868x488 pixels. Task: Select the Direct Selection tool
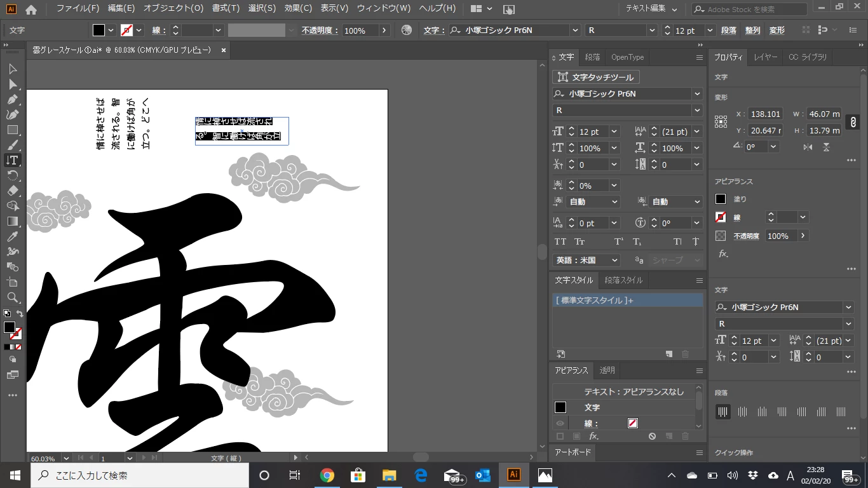coord(12,84)
